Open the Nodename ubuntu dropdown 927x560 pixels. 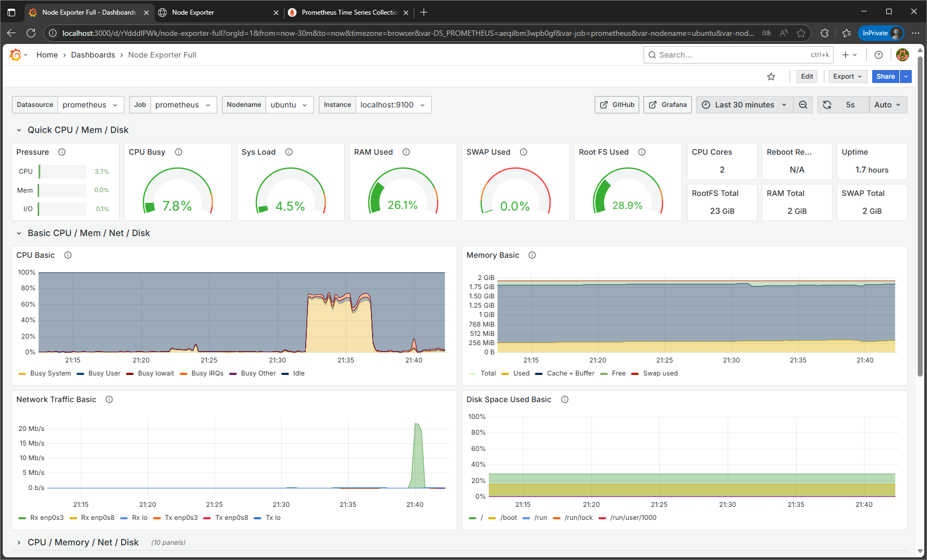[289, 105]
